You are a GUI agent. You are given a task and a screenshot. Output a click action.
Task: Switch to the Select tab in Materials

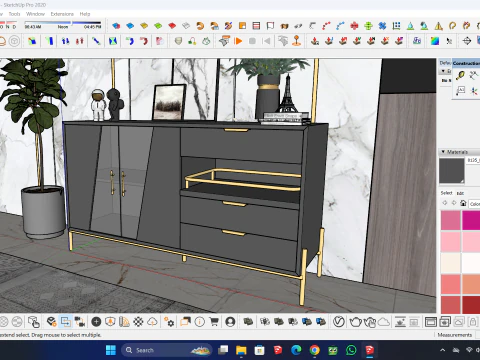tap(446, 193)
